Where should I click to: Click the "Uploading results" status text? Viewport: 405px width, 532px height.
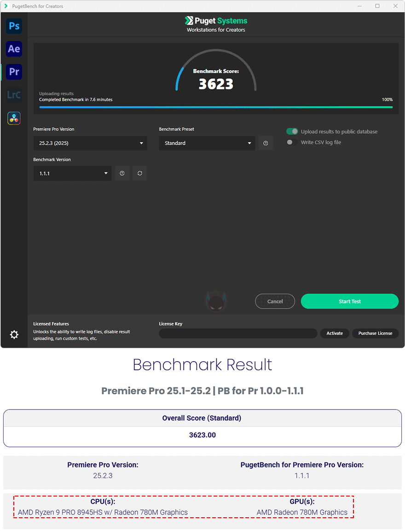[x=56, y=94]
